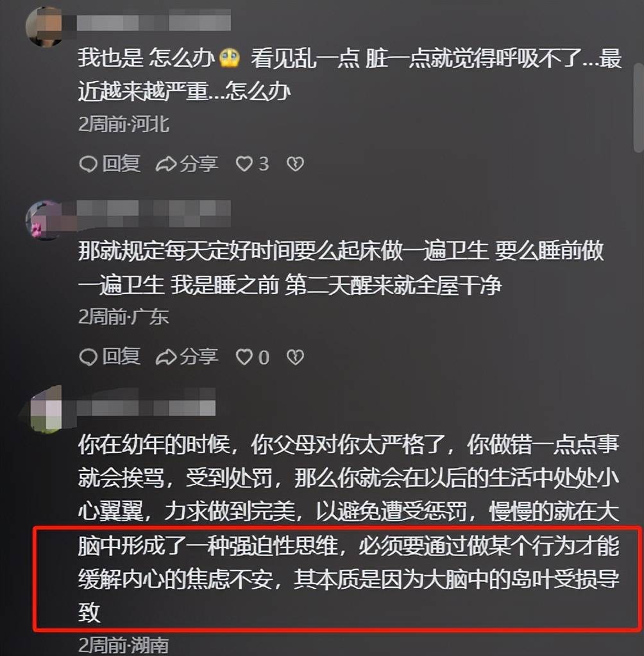Reply to the Guangdong comment
This screenshot has height=656, width=644.
click(x=110, y=357)
